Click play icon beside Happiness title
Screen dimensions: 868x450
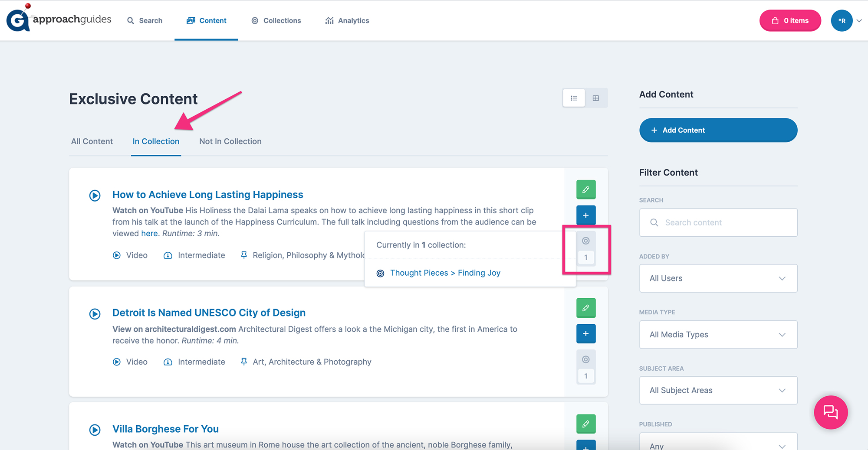(95, 196)
